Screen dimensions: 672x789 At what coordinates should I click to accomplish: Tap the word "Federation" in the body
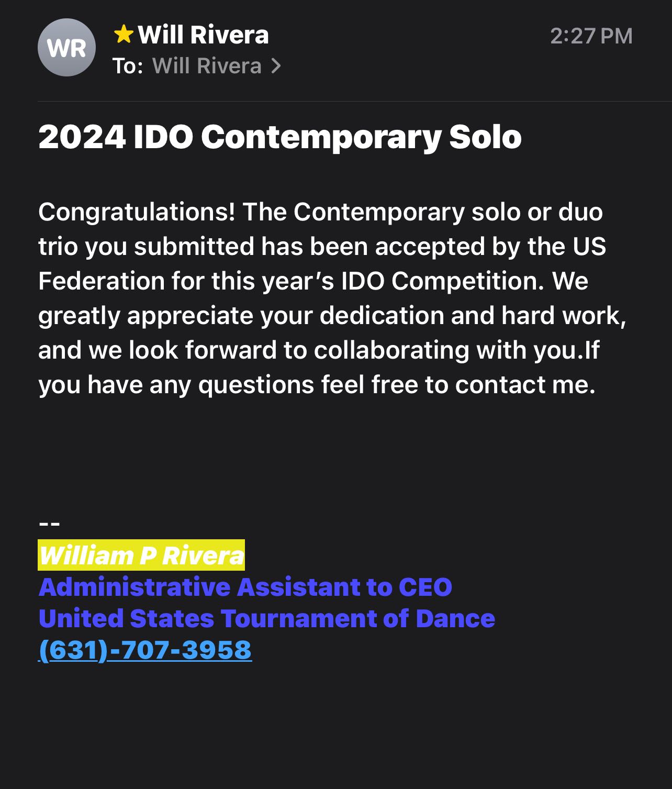coord(102,281)
